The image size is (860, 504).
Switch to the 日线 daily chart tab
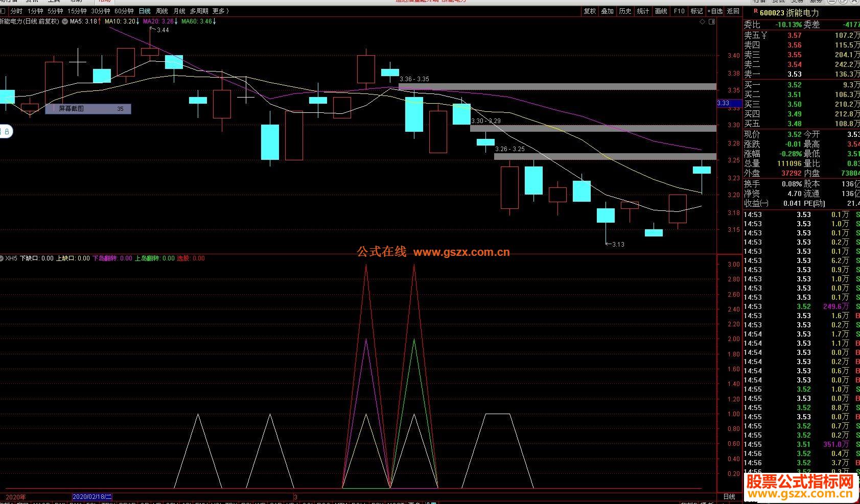145,11
